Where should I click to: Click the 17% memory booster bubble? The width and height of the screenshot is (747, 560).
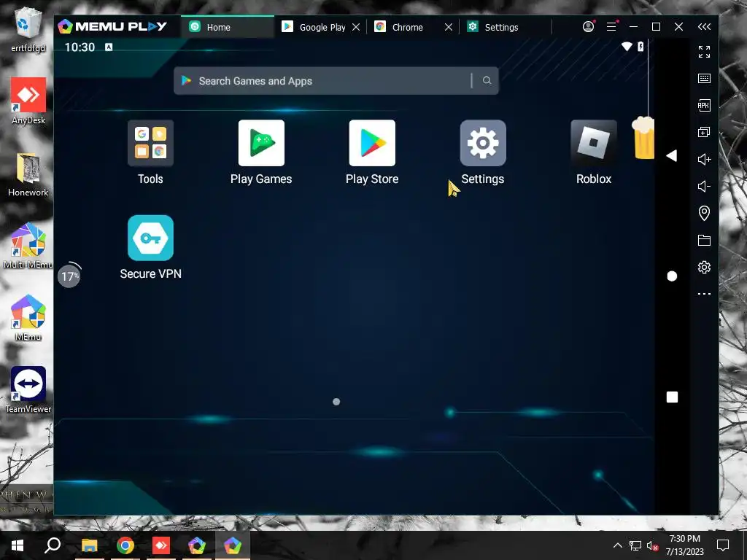click(x=69, y=276)
